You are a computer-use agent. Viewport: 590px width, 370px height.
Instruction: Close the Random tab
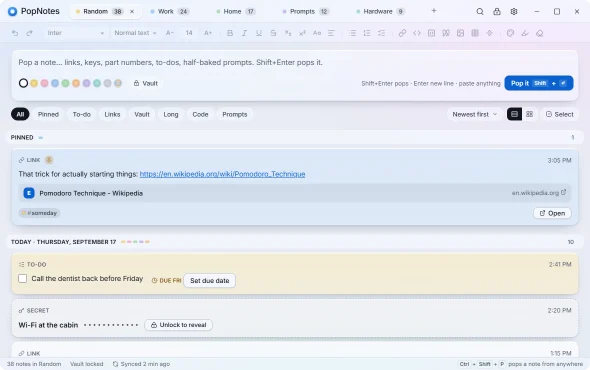[132, 12]
